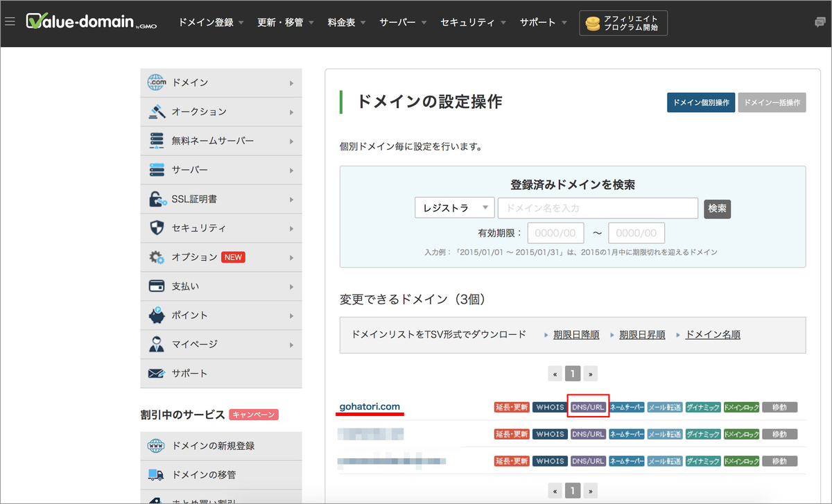832x504 pixels.
Task: Click the サポート envelope icon
Action: (x=157, y=374)
